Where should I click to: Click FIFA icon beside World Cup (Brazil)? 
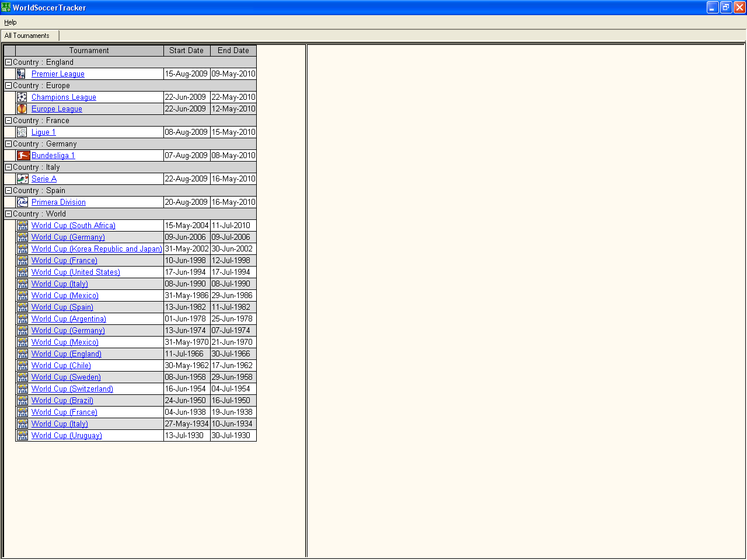(23, 401)
